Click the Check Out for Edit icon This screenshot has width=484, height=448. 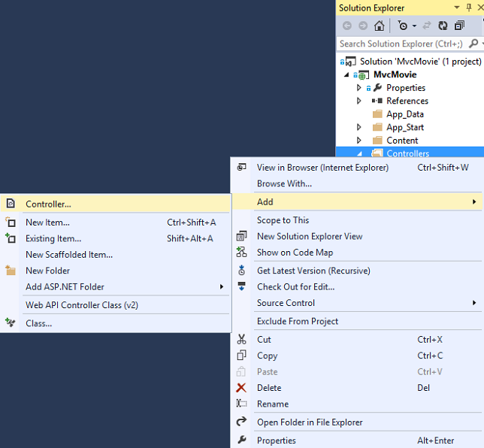241,286
